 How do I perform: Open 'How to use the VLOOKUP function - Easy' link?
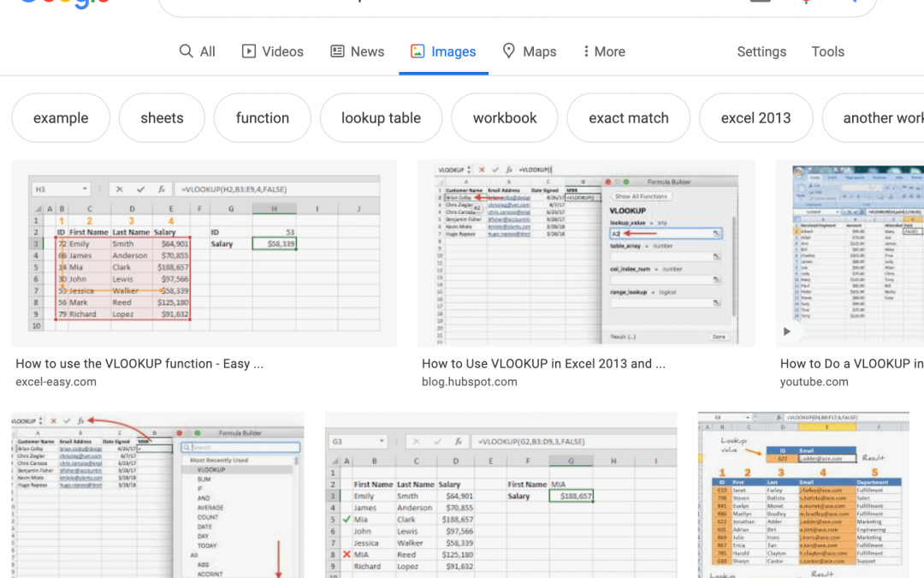tap(139, 364)
